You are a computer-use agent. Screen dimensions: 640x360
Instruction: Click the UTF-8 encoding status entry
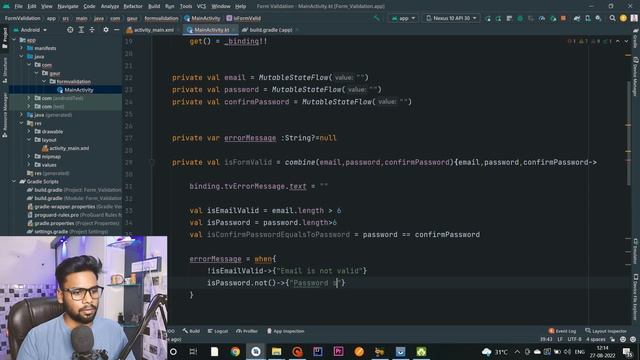click(574, 340)
